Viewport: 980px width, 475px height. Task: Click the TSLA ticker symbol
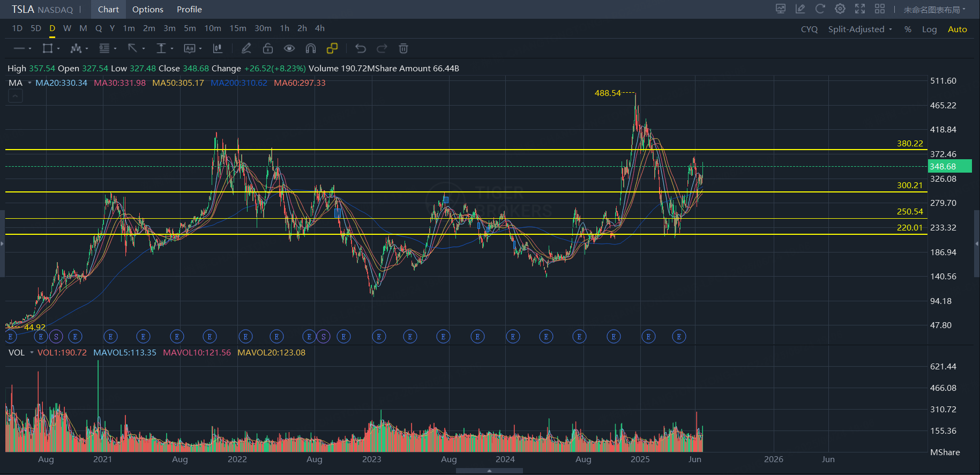(x=23, y=10)
